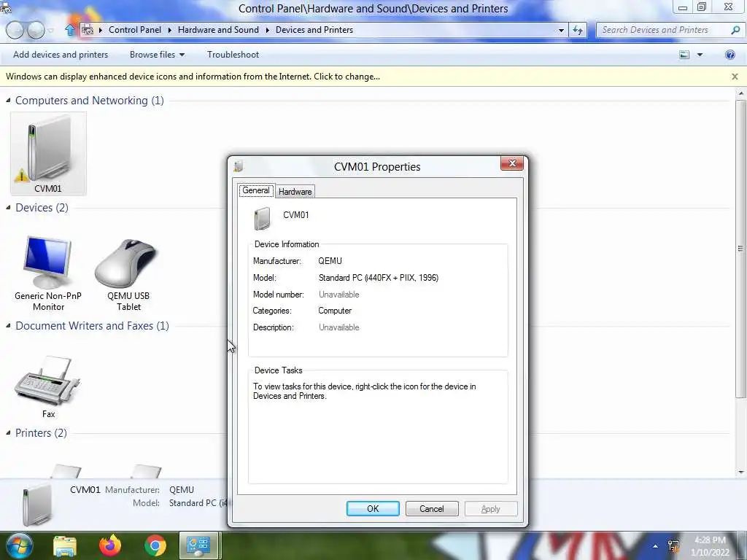This screenshot has width=747, height=560.
Task: Click the Standard PC model value in dialog
Action: coord(379,278)
